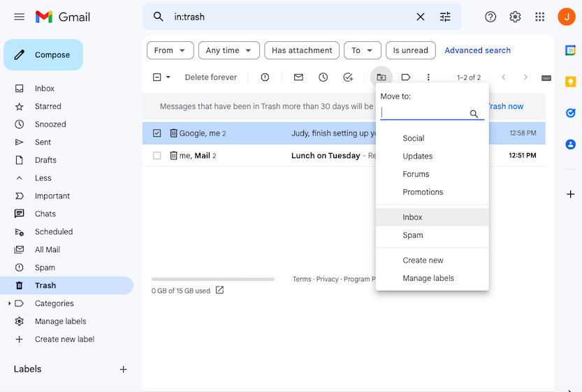Screen dimensions: 582x392
Task: Move conversation to Inbox from menu
Action: pos(432,217)
